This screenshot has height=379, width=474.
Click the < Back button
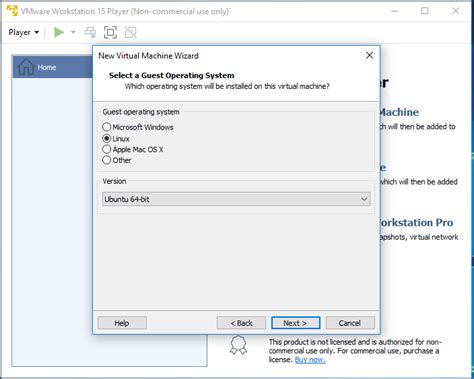pos(241,323)
